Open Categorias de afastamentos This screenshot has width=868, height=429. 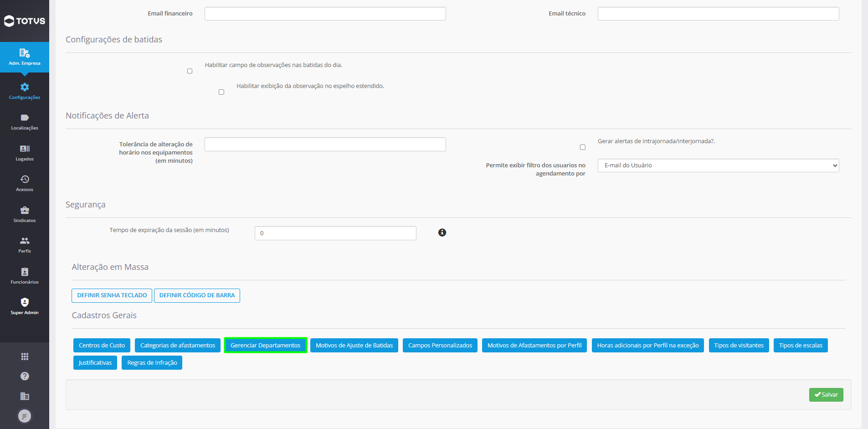click(178, 346)
